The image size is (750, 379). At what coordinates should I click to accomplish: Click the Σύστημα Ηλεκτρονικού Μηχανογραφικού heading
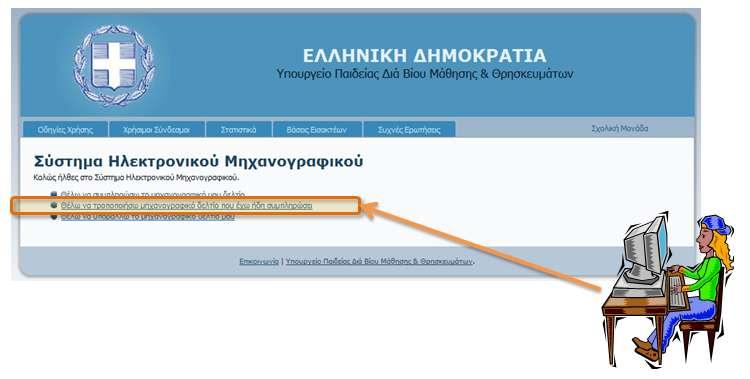199,161
